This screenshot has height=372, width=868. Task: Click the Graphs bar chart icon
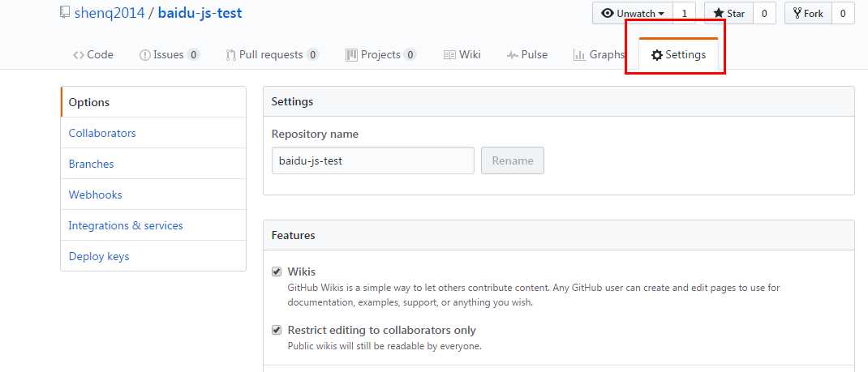pos(579,55)
